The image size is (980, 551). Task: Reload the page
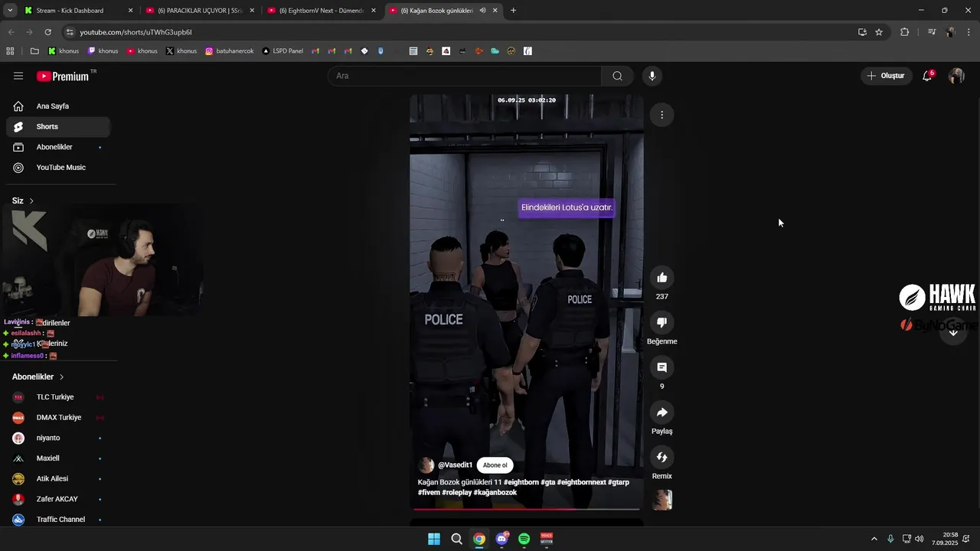click(47, 32)
